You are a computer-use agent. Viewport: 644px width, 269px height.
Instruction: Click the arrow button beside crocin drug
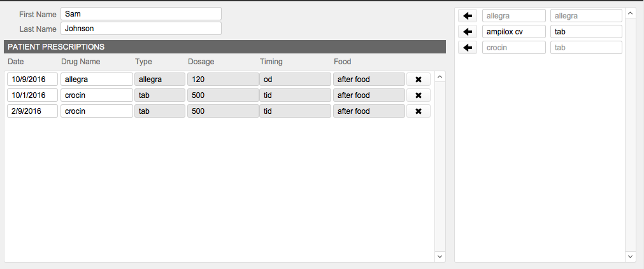click(x=468, y=48)
